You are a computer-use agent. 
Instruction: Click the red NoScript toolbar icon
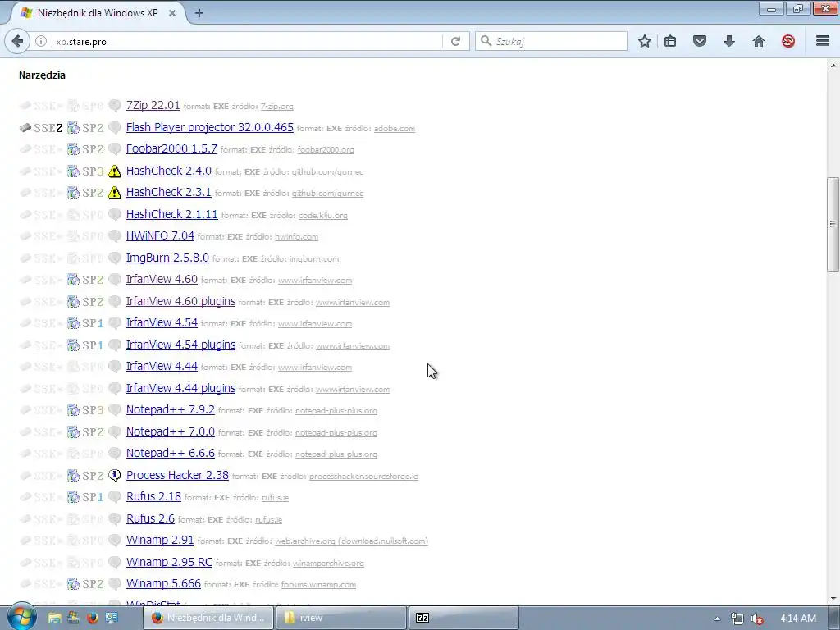[788, 41]
